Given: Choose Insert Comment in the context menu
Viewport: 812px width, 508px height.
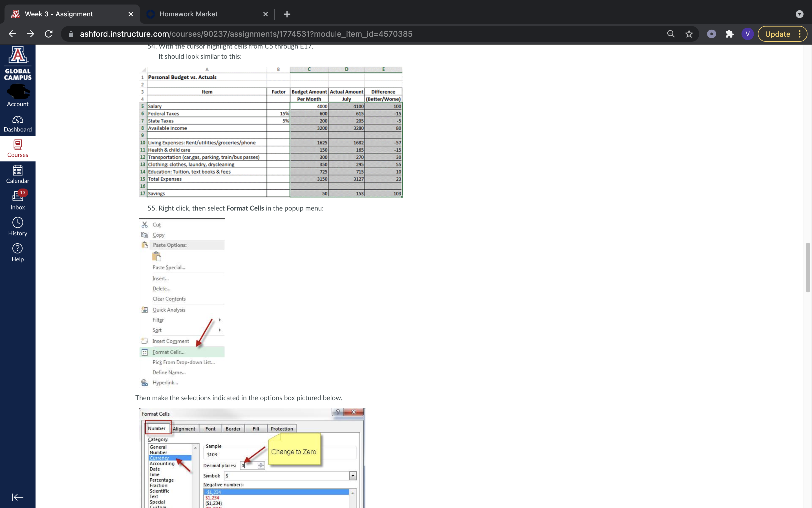Looking at the screenshot, I should tap(171, 341).
